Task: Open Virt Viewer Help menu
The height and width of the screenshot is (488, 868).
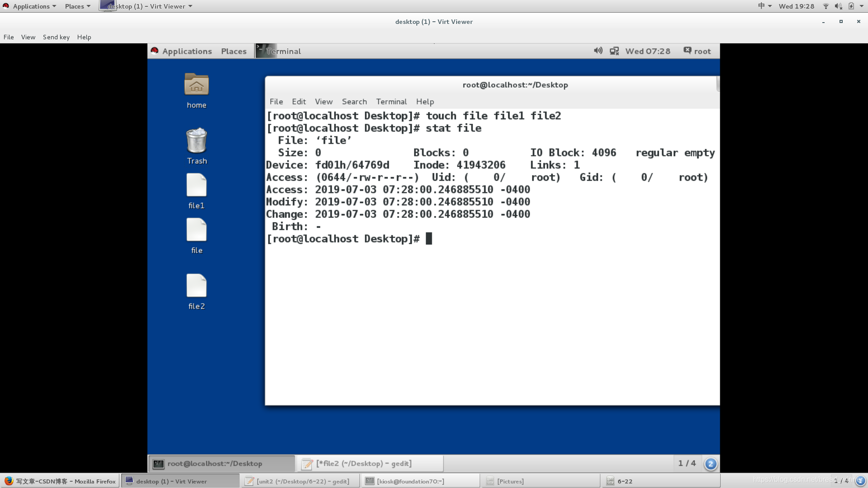Action: tap(84, 37)
